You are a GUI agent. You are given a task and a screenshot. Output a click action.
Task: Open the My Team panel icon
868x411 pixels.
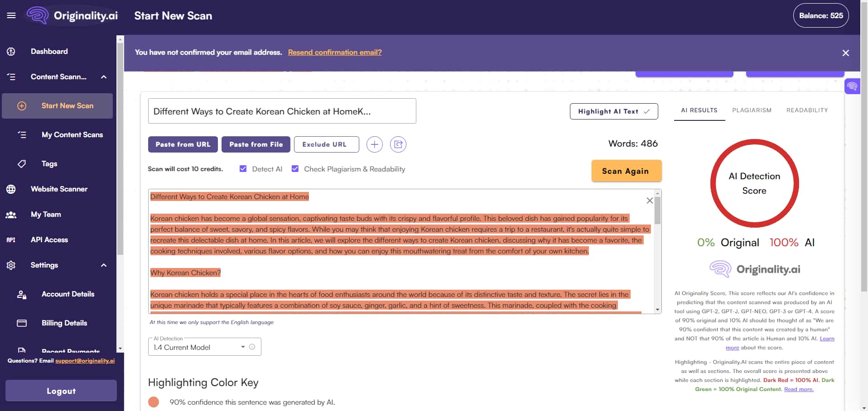point(11,214)
